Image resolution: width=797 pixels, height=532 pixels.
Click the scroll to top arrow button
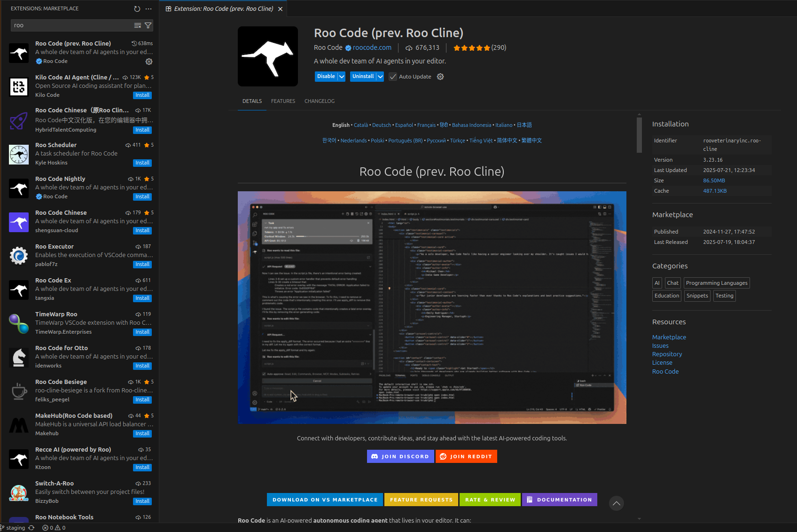point(616,503)
